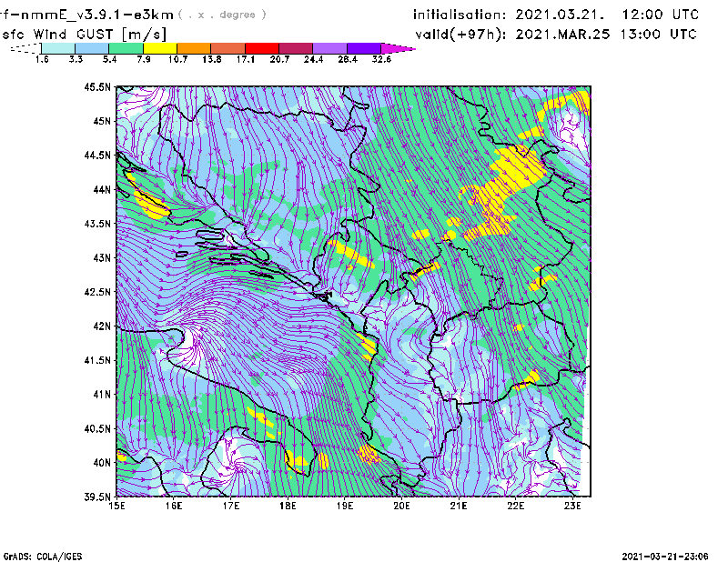Select the violet 28.4–32.6 legend swatch
Screen dimensions: 728x562
coord(364,48)
